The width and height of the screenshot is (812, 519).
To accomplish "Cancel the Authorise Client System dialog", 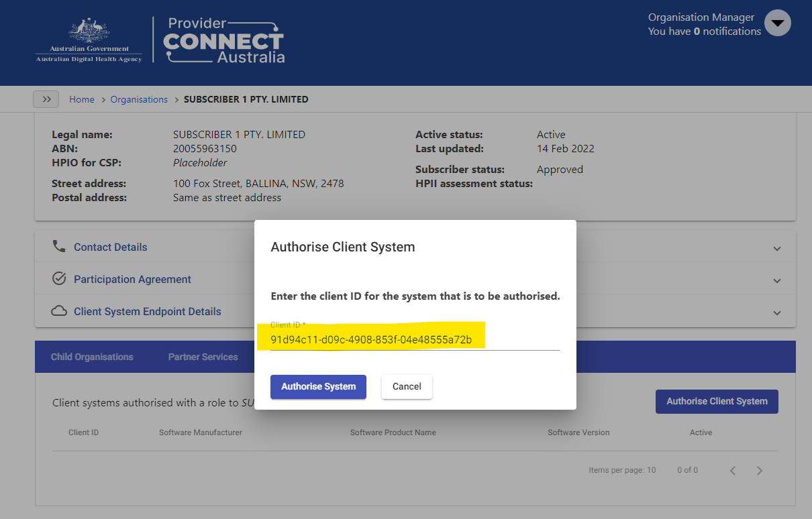I will click(x=407, y=386).
